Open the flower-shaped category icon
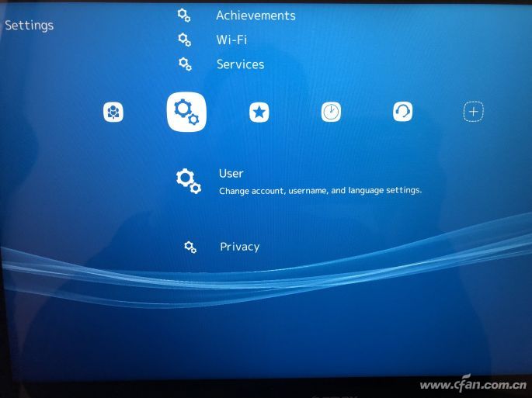 point(113,112)
